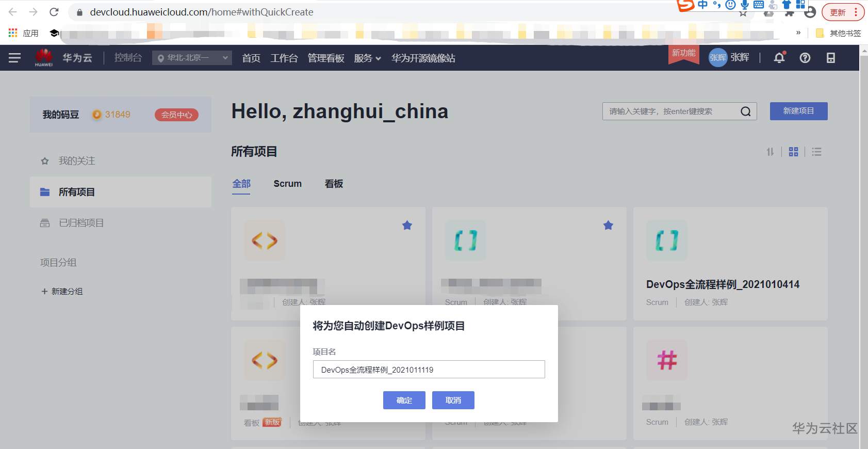Expand the bookmarks overflow chevron
Image resolution: width=868 pixels, height=449 pixels.
(798, 33)
